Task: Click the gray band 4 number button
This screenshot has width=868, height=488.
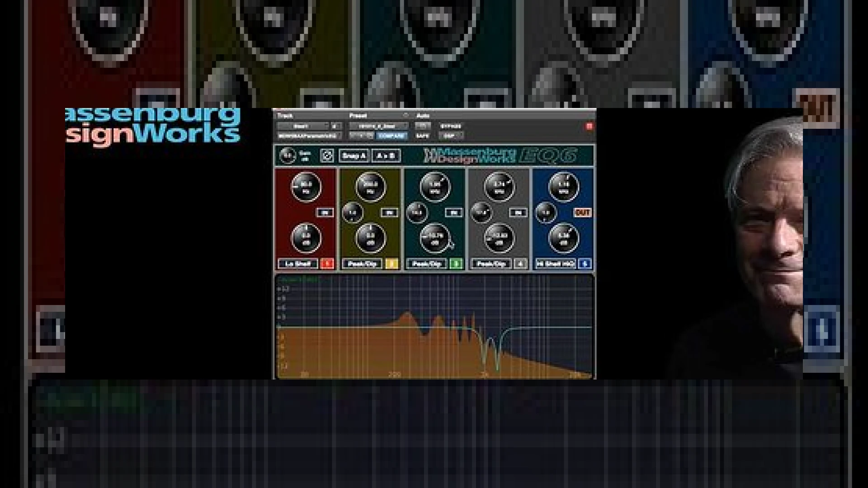Action: point(520,264)
